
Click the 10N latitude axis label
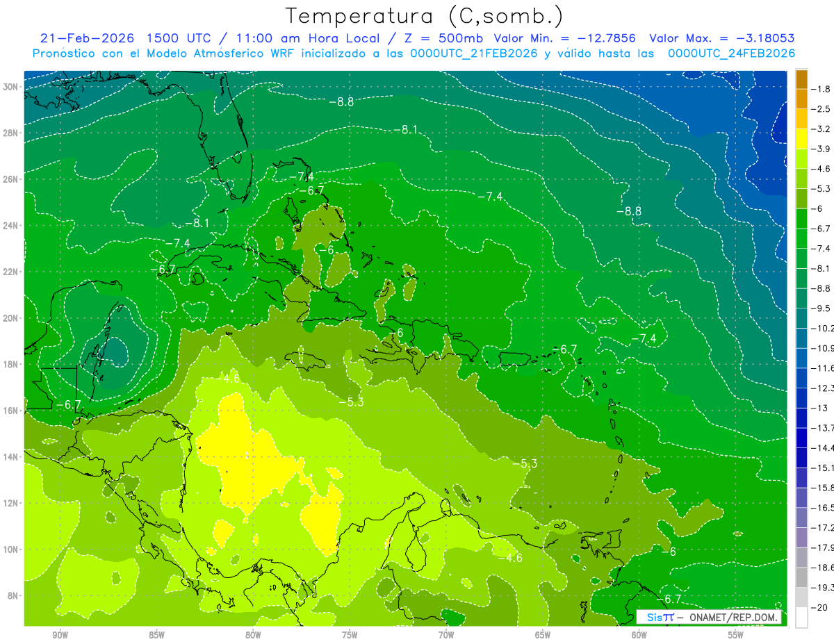click(11, 549)
